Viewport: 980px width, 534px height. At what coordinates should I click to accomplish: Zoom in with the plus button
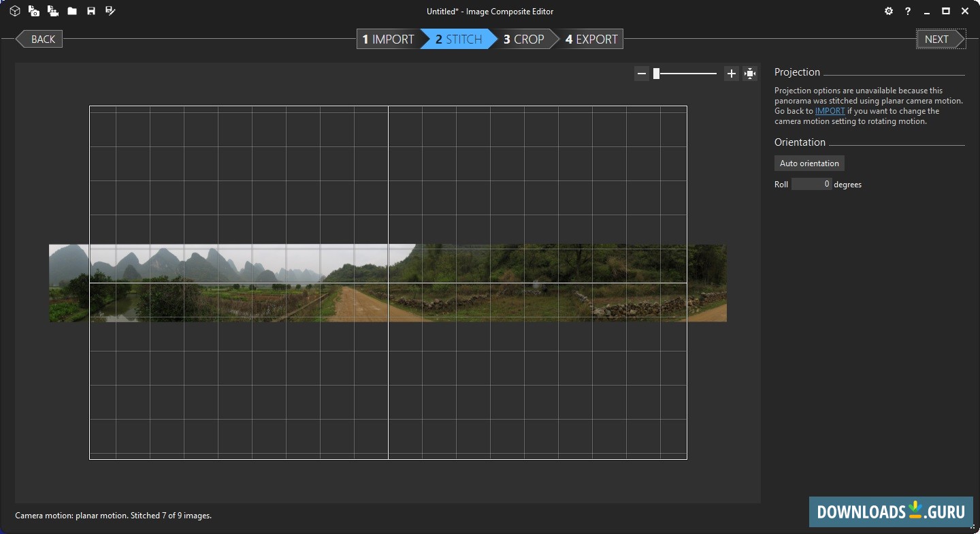(x=731, y=74)
